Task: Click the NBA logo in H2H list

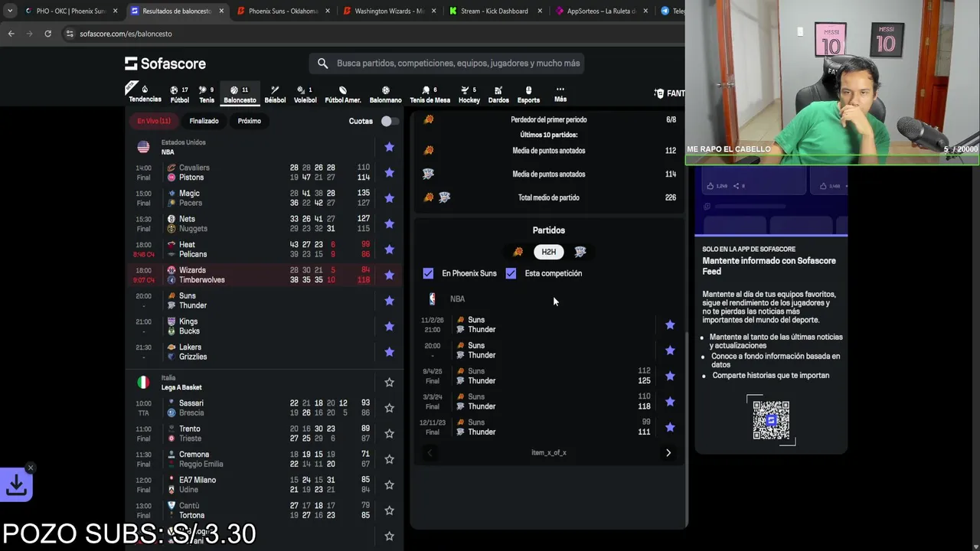Action: coord(433,299)
